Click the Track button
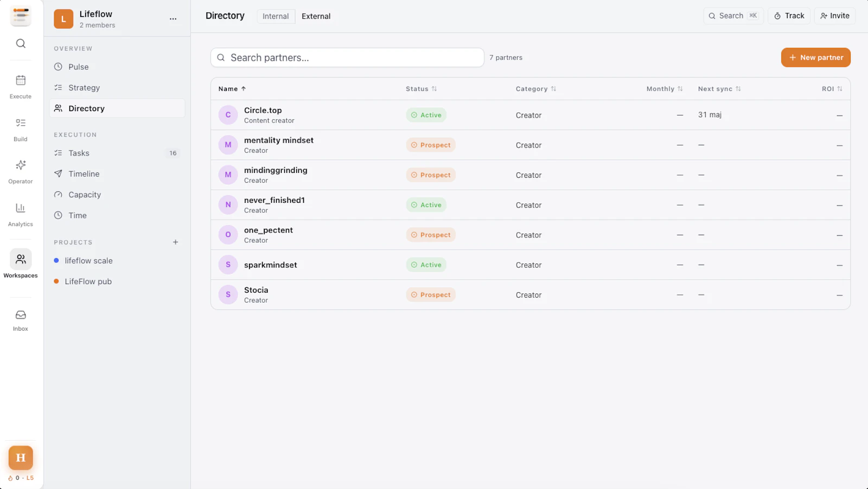 (x=789, y=16)
